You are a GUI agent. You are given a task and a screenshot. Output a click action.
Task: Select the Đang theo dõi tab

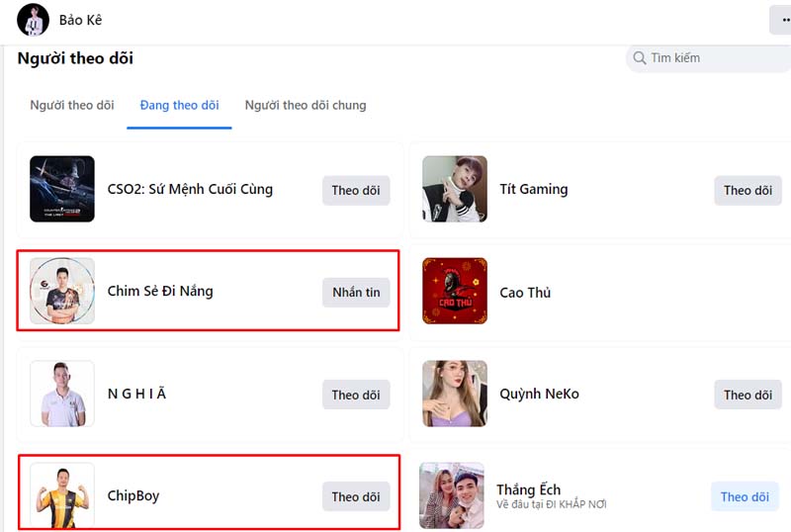[x=179, y=105]
